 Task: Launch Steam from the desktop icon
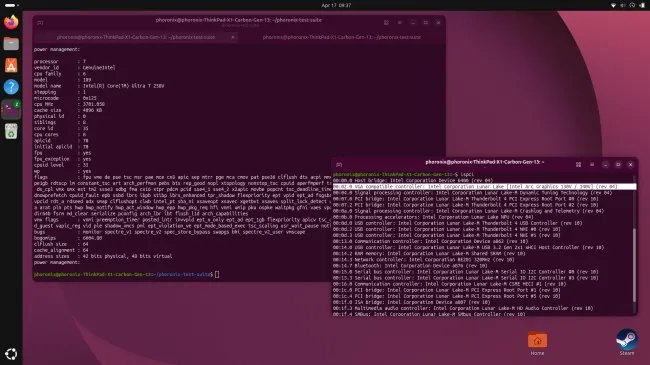click(626, 343)
